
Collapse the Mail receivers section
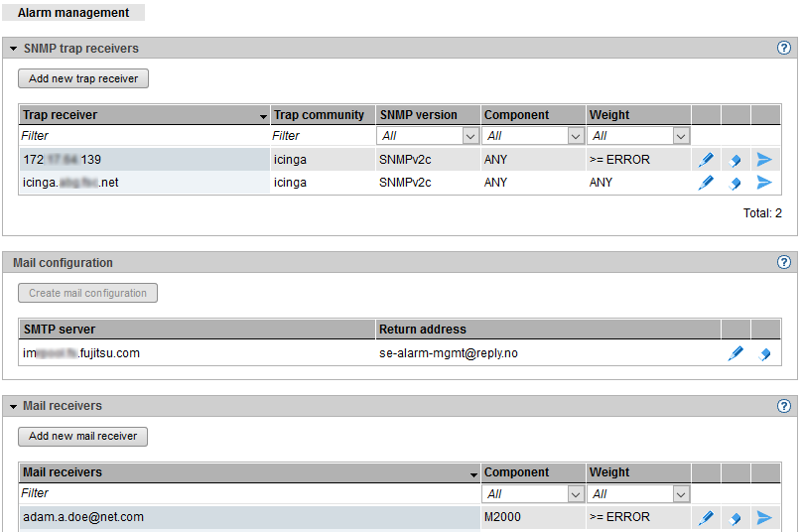tap(14, 406)
